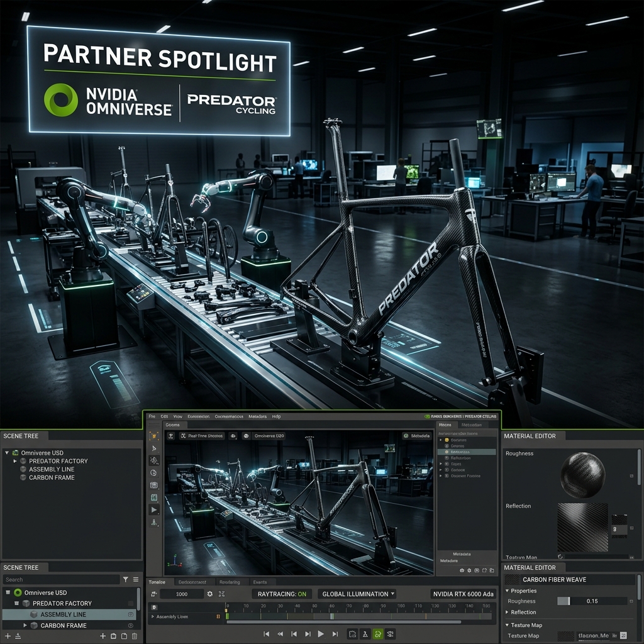The height and width of the screenshot is (644, 644).
Task: Open the Metadata menu in the menu bar
Action: coord(257,416)
